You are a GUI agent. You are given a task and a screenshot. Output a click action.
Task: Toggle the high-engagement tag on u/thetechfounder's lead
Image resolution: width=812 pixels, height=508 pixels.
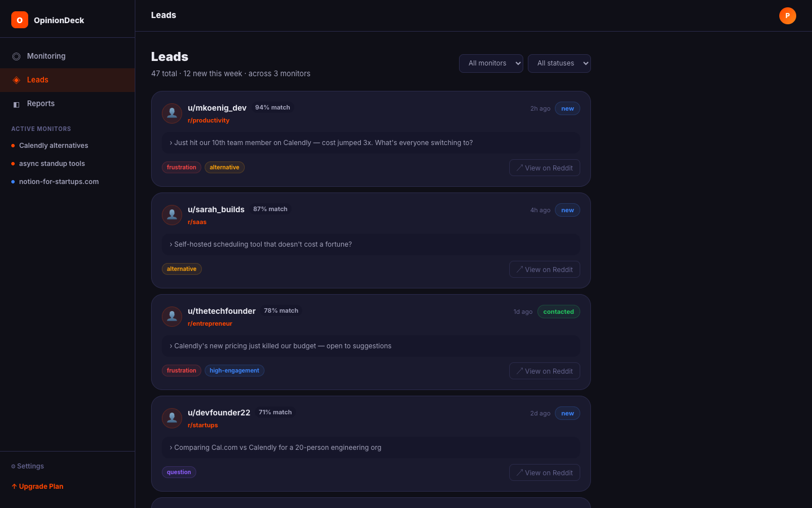[x=234, y=370]
